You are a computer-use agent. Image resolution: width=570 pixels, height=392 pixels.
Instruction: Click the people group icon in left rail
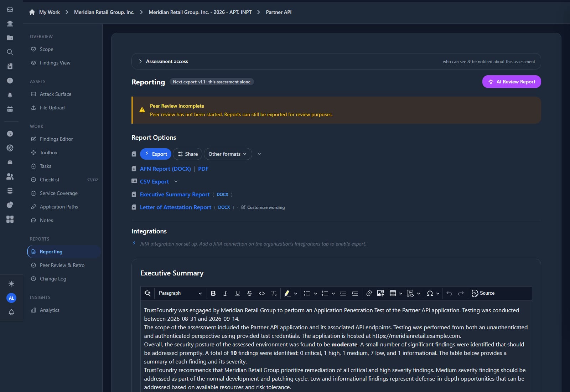(x=10, y=176)
